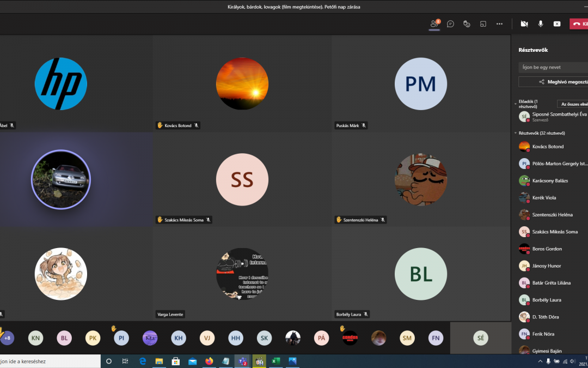Click the silver car avatar tile
This screenshot has height=368, width=588.
click(x=61, y=179)
